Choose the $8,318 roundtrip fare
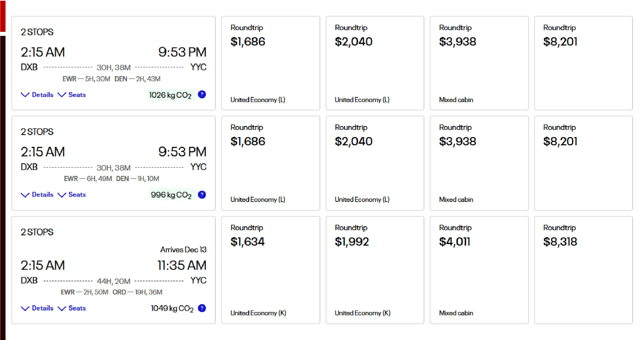Viewport: 644px width, 340px height. click(x=583, y=270)
